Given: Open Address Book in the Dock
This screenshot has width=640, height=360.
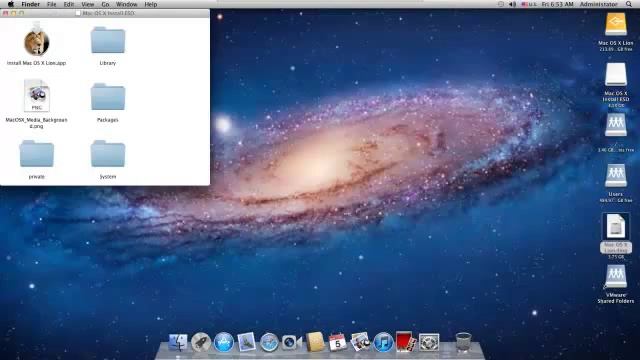Looking at the screenshot, I should coord(315,342).
